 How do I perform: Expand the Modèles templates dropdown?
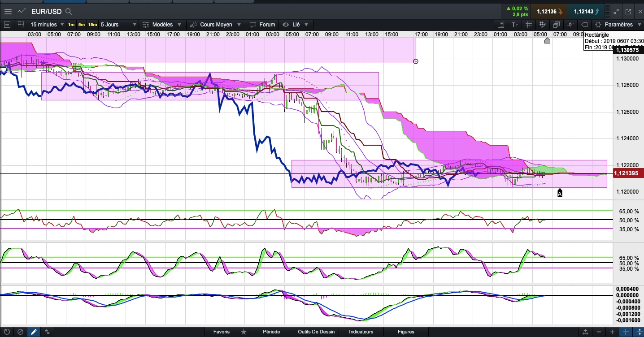click(x=162, y=25)
